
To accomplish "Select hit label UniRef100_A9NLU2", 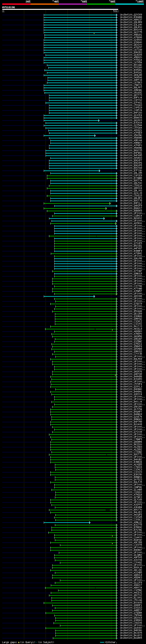I will point(131,522).
